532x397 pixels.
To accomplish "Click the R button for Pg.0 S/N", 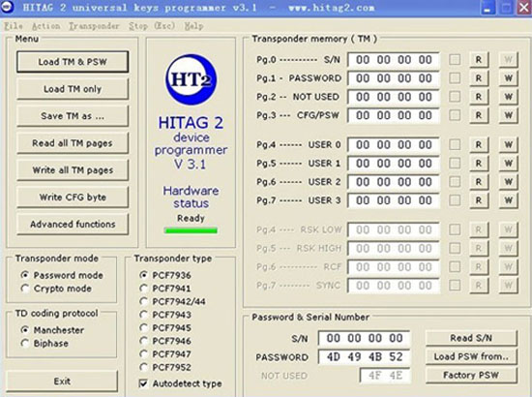I will pos(479,60).
